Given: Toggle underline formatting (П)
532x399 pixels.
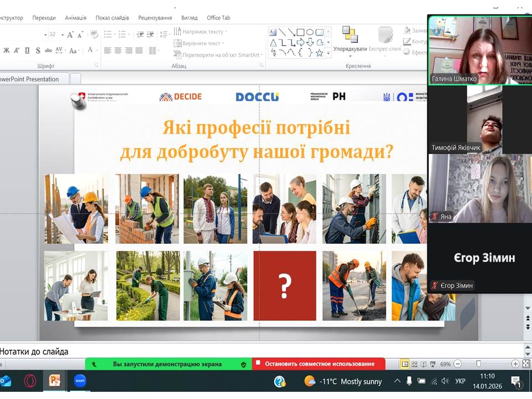Looking at the screenshot, I should pos(27,50).
